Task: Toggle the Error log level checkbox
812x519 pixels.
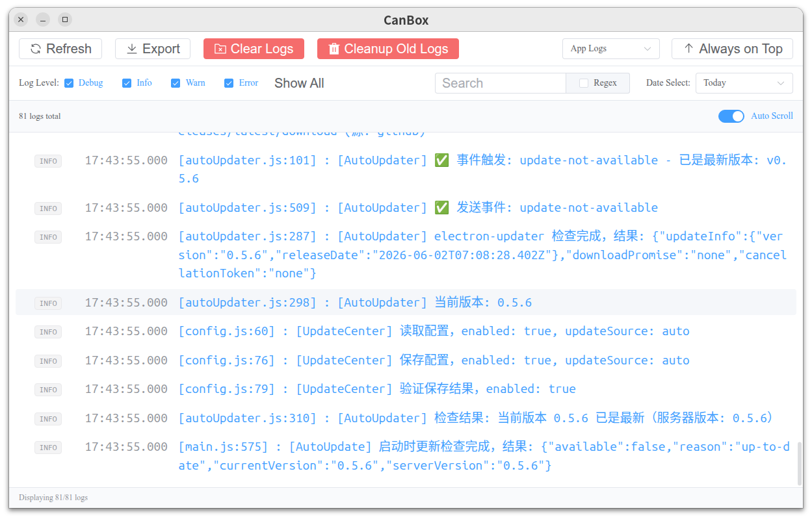Action: click(229, 83)
